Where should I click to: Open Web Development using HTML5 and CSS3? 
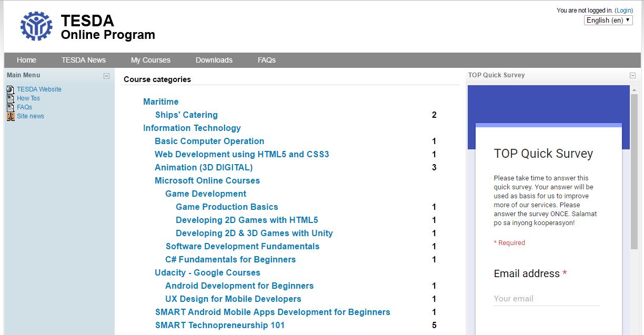tap(242, 154)
